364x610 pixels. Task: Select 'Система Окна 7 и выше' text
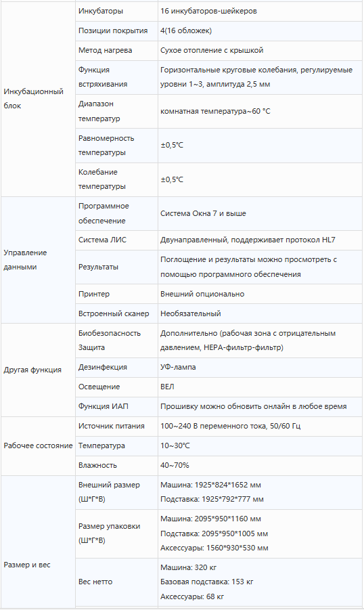coord(203,213)
